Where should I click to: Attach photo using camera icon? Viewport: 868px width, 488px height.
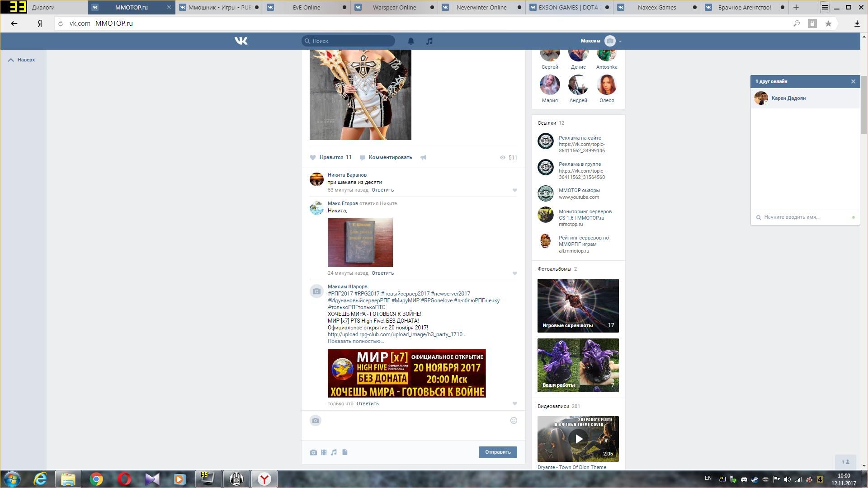tap(313, 452)
